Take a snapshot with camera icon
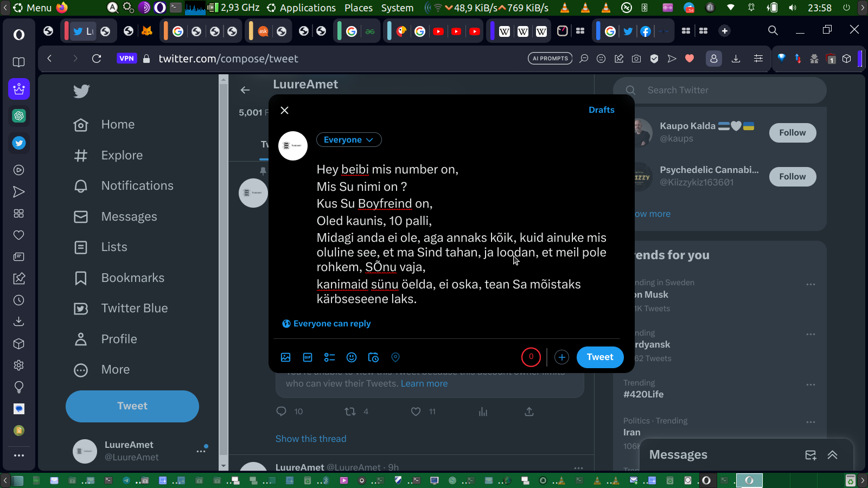This screenshot has height=488, width=868. click(x=636, y=59)
